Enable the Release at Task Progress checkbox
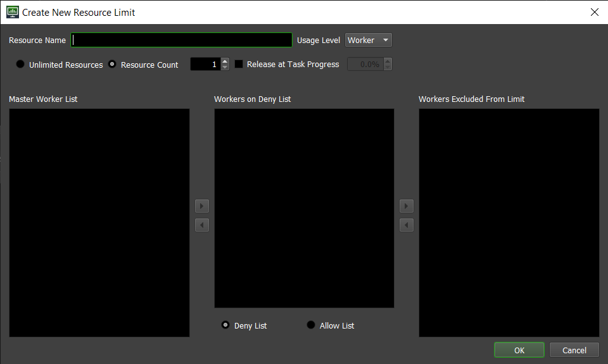The image size is (608, 364). [239, 65]
